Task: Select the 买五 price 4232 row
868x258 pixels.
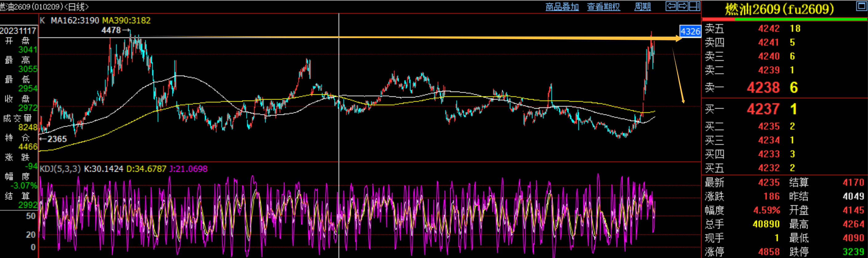Action: [x=769, y=168]
